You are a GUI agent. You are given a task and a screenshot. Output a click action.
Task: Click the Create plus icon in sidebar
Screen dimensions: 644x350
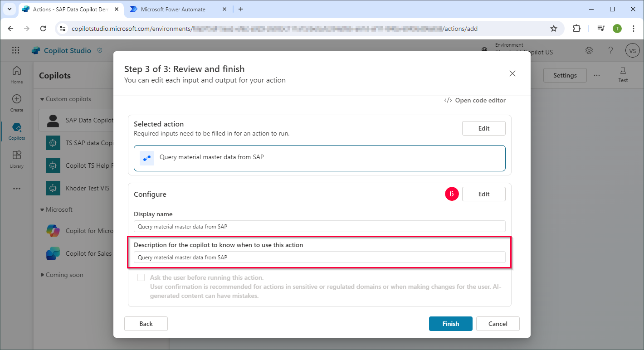(x=17, y=99)
